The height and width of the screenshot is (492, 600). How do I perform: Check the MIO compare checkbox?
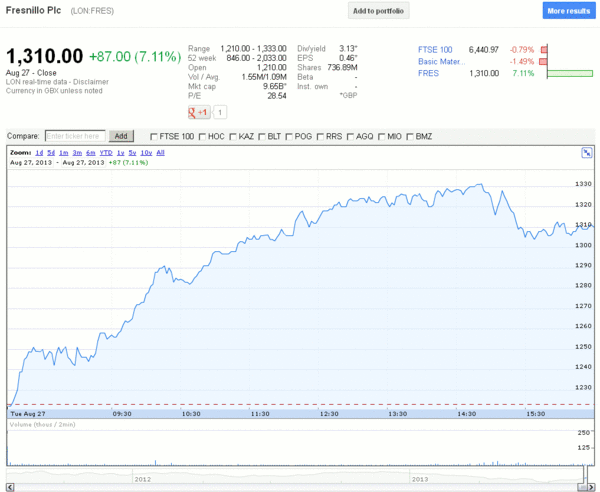coord(382,137)
